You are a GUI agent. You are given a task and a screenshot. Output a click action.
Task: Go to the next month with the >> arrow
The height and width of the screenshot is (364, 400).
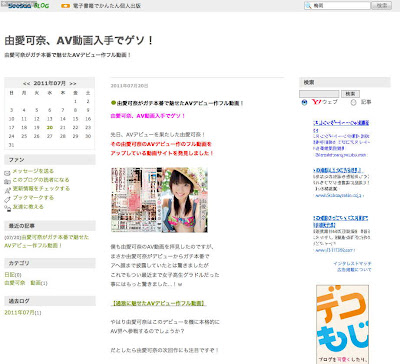tap(73, 83)
